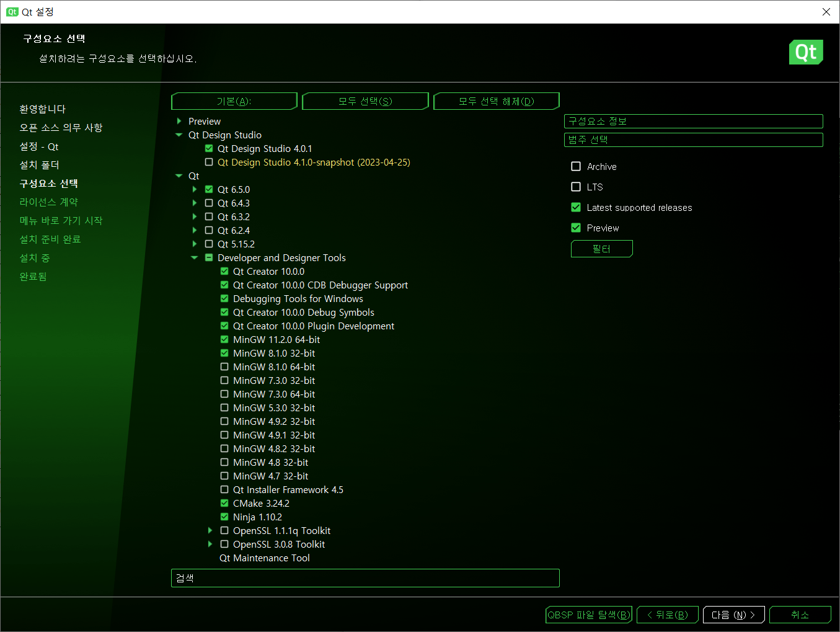Image resolution: width=840 pixels, height=632 pixels.
Task: Click the 오픈 소스 의무 사항 step
Action: pos(61,128)
